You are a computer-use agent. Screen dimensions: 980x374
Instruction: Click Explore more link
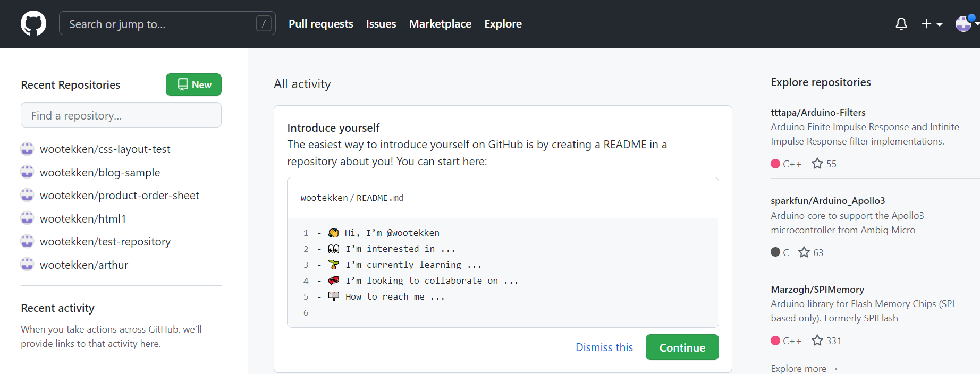804,368
